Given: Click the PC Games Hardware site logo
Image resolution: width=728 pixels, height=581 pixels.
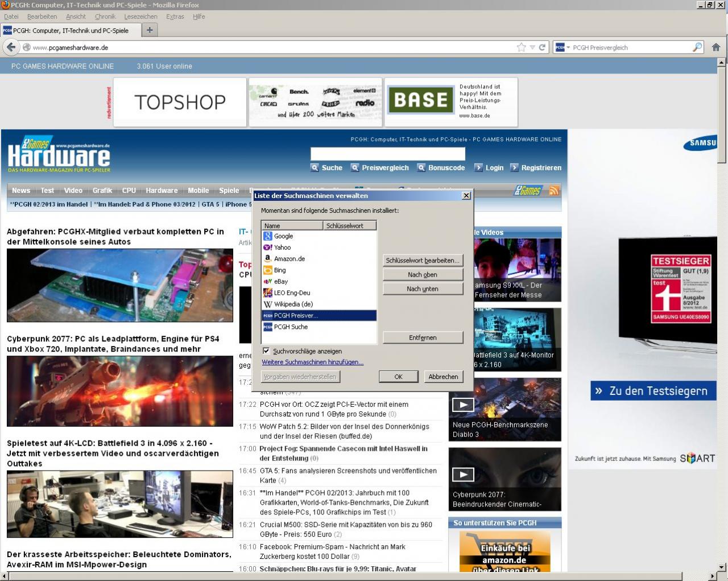Looking at the screenshot, I should coord(59,155).
